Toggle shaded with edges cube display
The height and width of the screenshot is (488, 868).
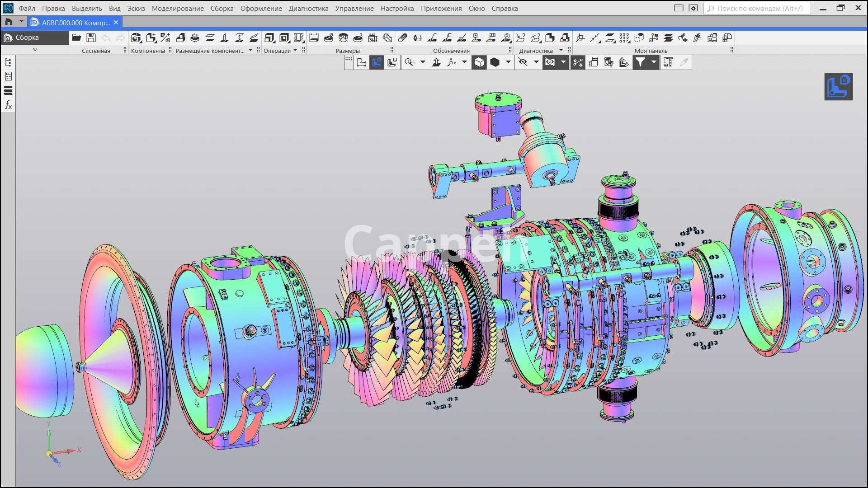(479, 62)
